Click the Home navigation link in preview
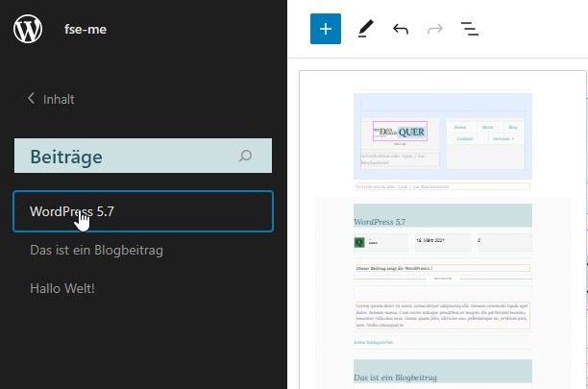Screen dimensions: 588x389 [460, 128]
